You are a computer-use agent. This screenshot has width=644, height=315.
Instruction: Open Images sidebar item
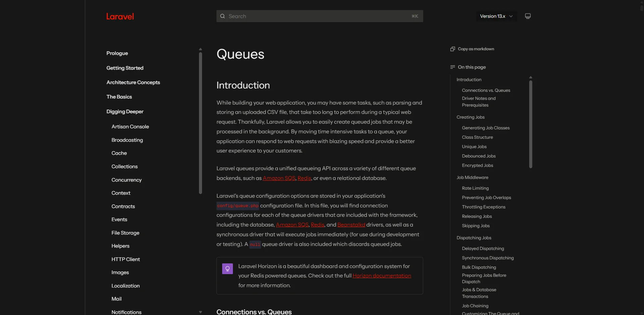120,272
